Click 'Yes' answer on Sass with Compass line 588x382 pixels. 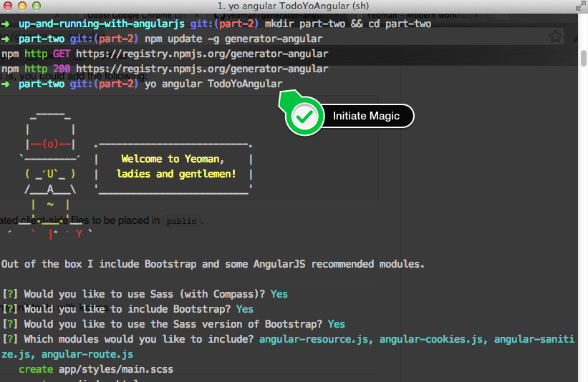tap(279, 294)
